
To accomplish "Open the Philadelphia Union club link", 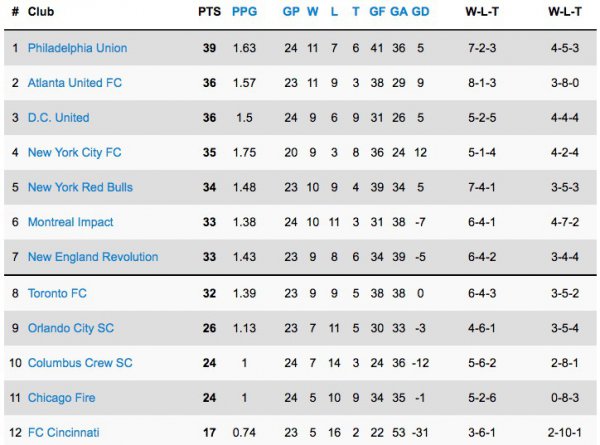I will [77, 48].
